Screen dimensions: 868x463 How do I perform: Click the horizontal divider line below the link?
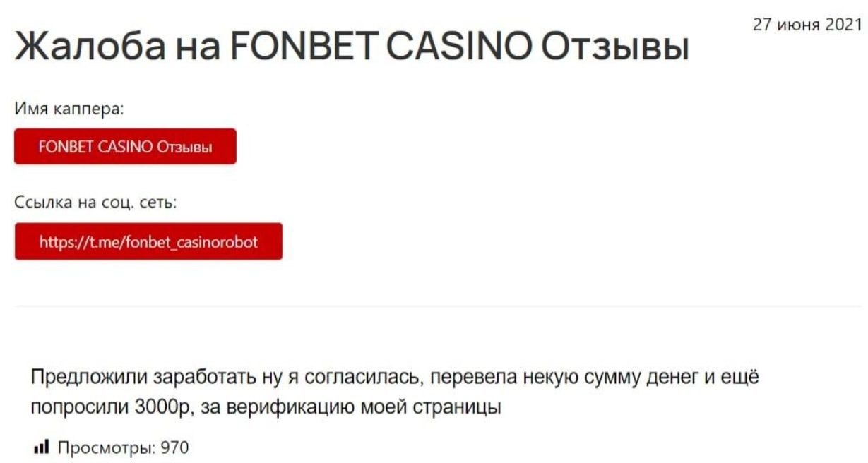coord(438,306)
